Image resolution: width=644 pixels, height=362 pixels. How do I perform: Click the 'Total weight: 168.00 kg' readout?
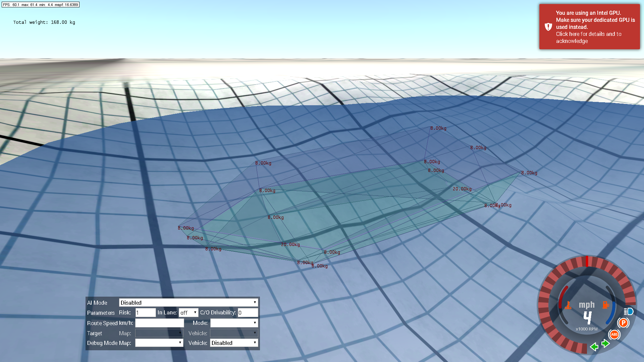pyautogui.click(x=44, y=22)
